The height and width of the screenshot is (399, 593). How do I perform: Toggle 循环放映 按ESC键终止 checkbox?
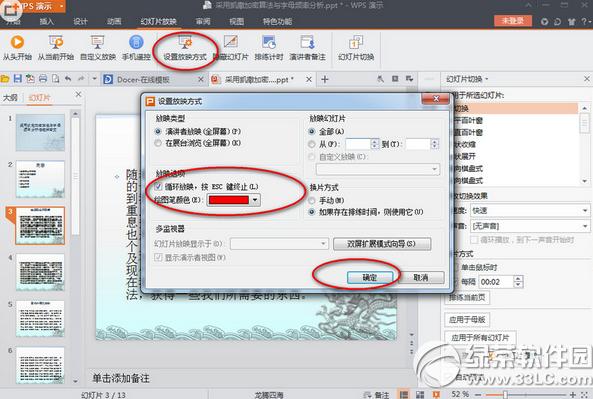click(x=158, y=186)
